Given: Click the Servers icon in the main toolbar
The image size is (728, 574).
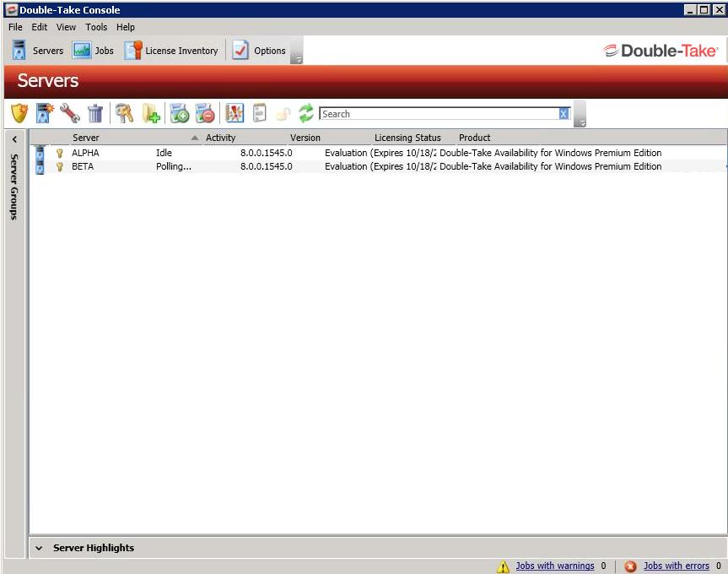Looking at the screenshot, I should click(19, 50).
